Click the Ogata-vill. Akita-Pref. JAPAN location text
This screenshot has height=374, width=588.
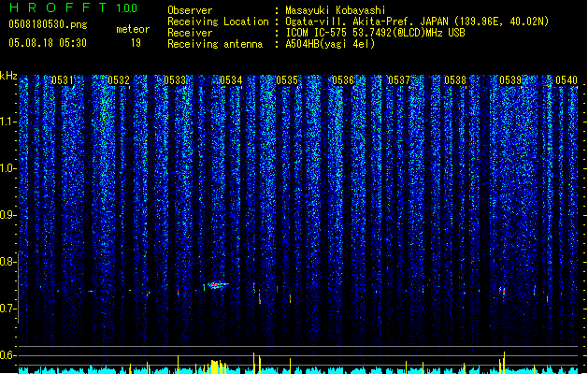[417, 22]
